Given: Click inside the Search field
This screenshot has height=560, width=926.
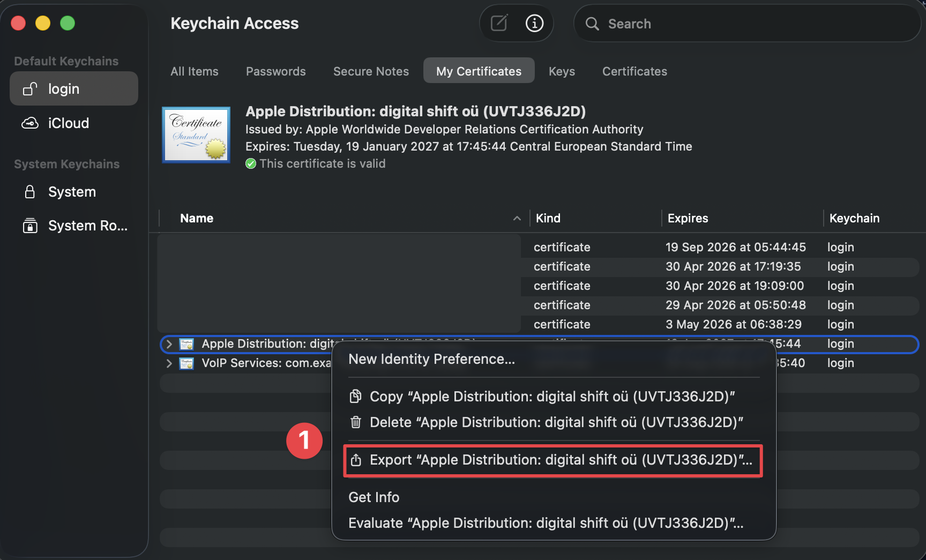Looking at the screenshot, I should 670,24.
